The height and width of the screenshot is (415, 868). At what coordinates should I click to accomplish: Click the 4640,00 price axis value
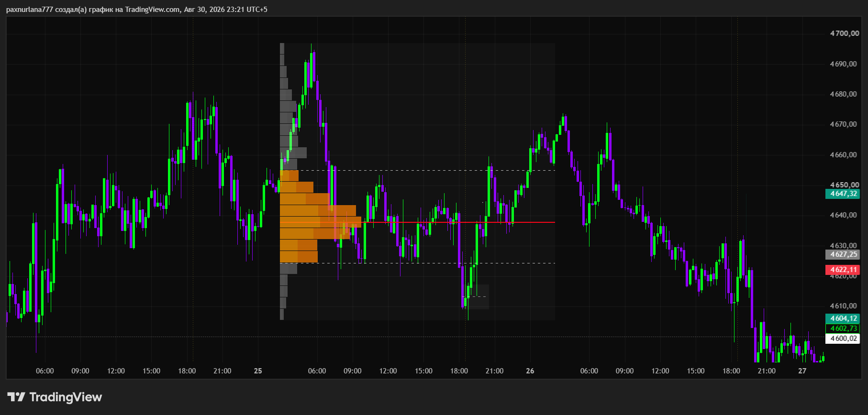(844, 215)
